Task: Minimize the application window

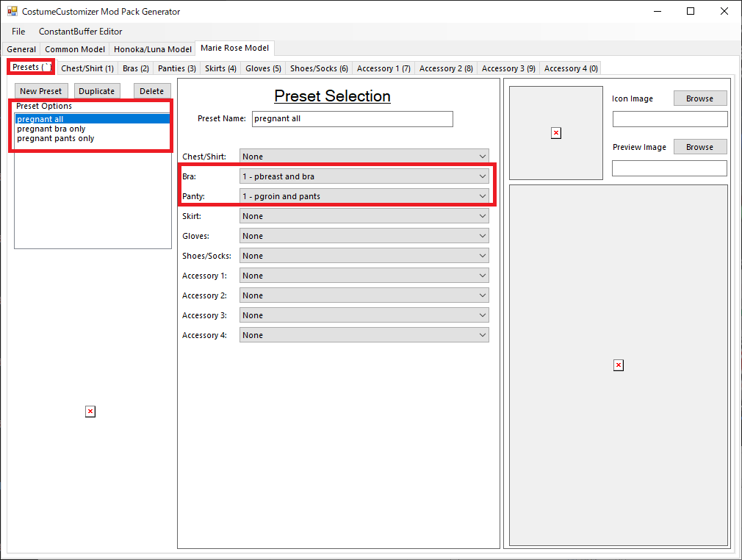Action: point(658,11)
